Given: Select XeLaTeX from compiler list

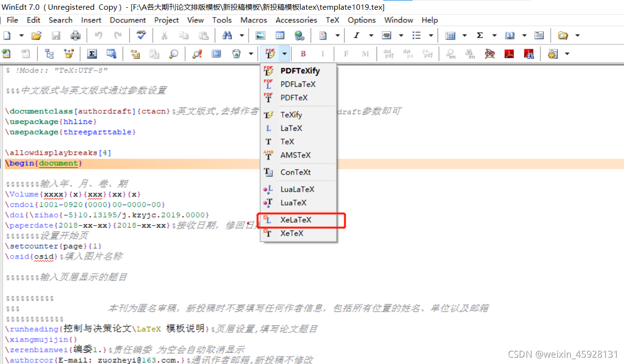Looking at the screenshot, I should [298, 220].
